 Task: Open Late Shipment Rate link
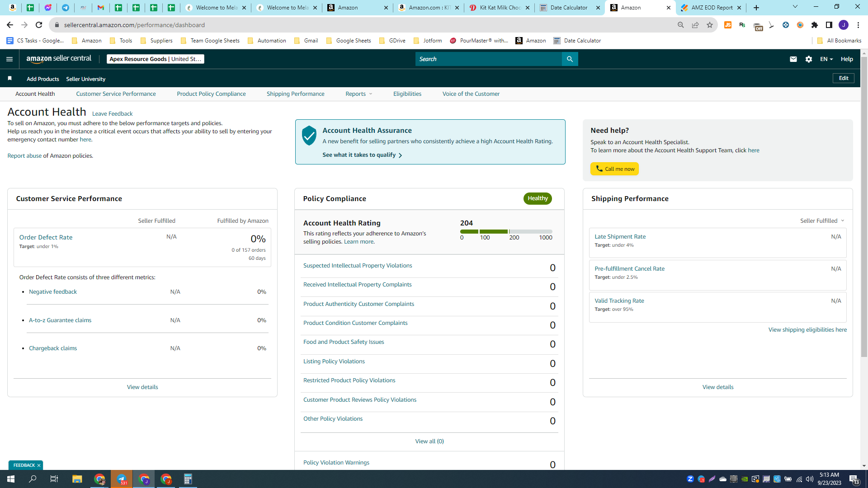(x=620, y=237)
